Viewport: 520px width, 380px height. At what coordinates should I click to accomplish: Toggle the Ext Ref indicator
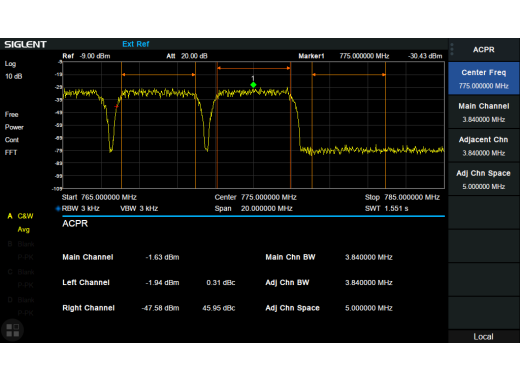(136, 44)
